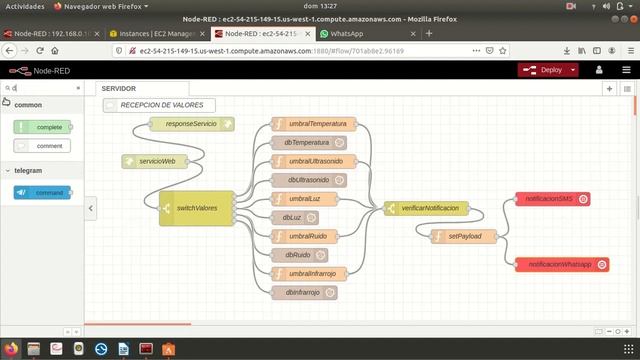640x360 pixels.
Task: Select the switchValores switch node
Action: tap(197, 208)
